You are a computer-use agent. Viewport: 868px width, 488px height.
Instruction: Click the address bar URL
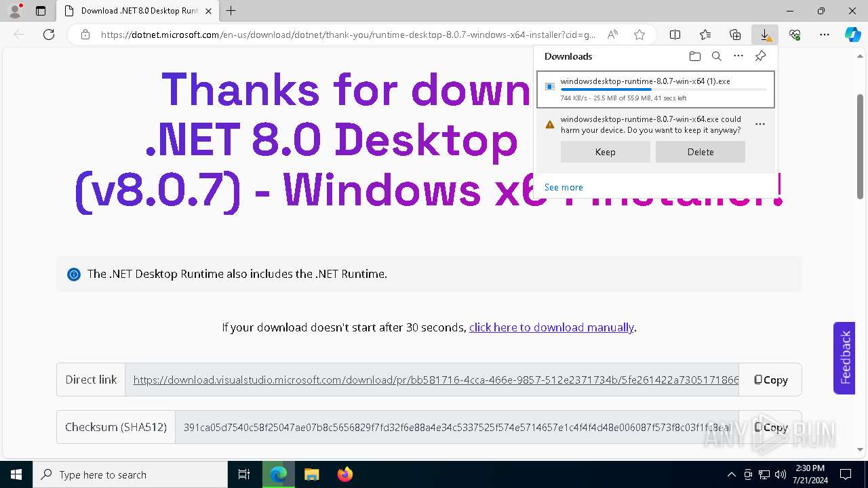pos(348,35)
